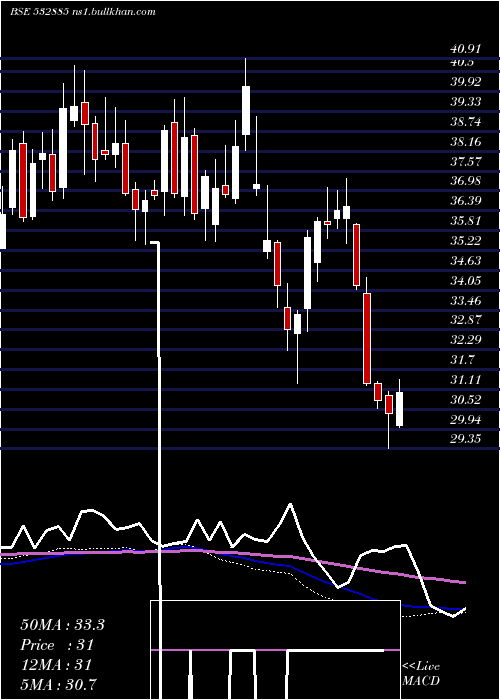This screenshot has height=700, width=500.
Task: Click the 31.11 price axis label
Action: (x=466, y=380)
